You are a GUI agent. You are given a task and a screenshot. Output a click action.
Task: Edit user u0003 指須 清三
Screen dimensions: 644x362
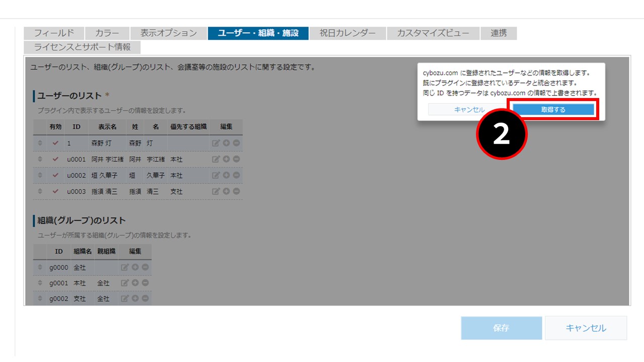coord(216,192)
